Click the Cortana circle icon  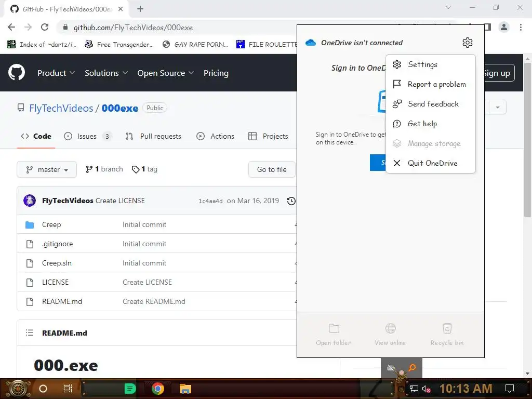[x=43, y=389]
